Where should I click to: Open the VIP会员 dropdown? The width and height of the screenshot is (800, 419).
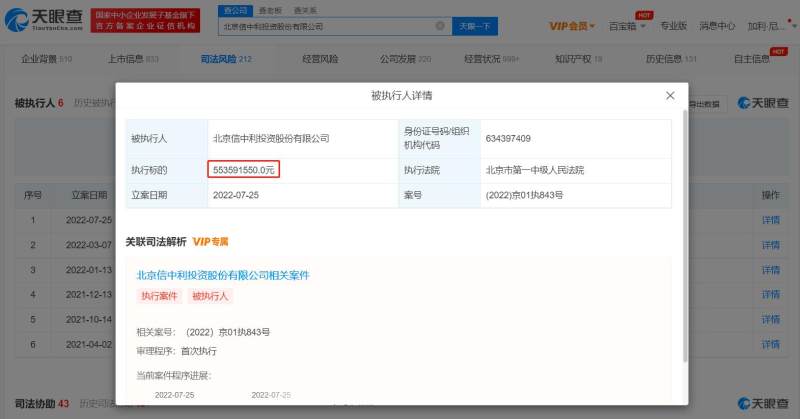[571, 26]
